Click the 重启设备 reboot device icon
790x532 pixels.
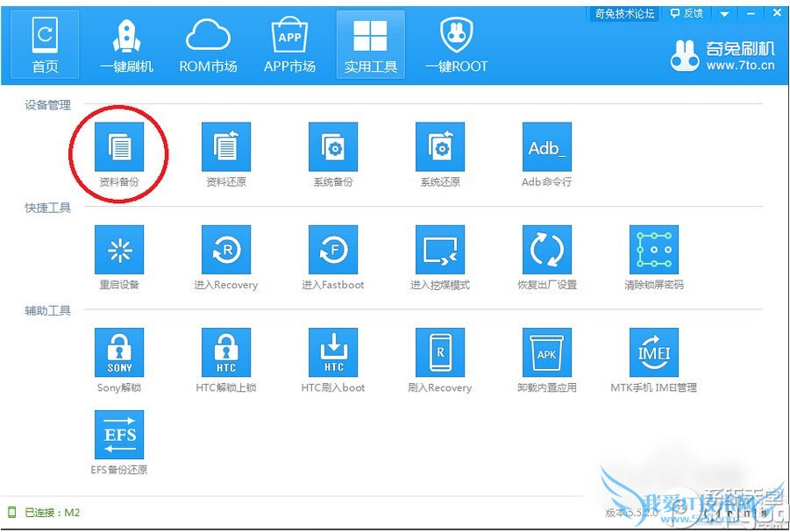pos(119,250)
